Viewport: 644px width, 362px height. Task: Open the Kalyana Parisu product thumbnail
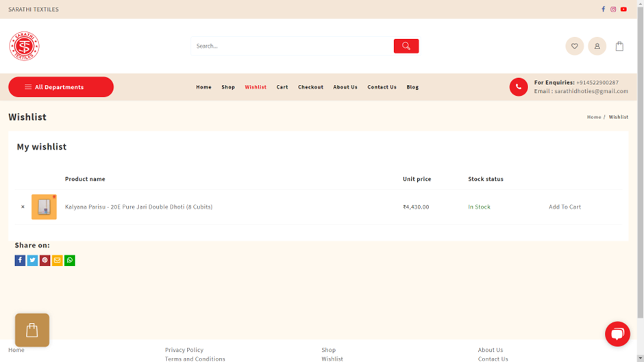44,207
